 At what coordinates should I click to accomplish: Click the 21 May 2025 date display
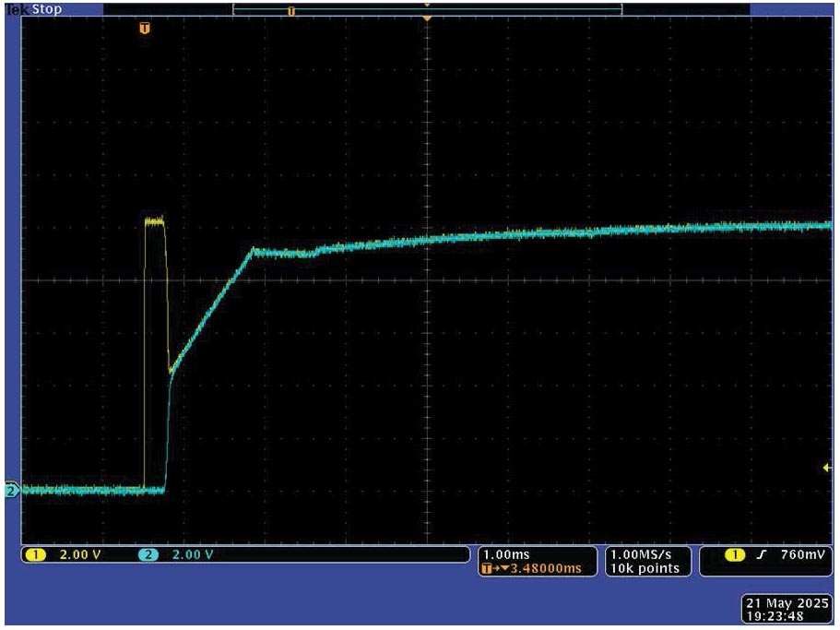point(785,601)
